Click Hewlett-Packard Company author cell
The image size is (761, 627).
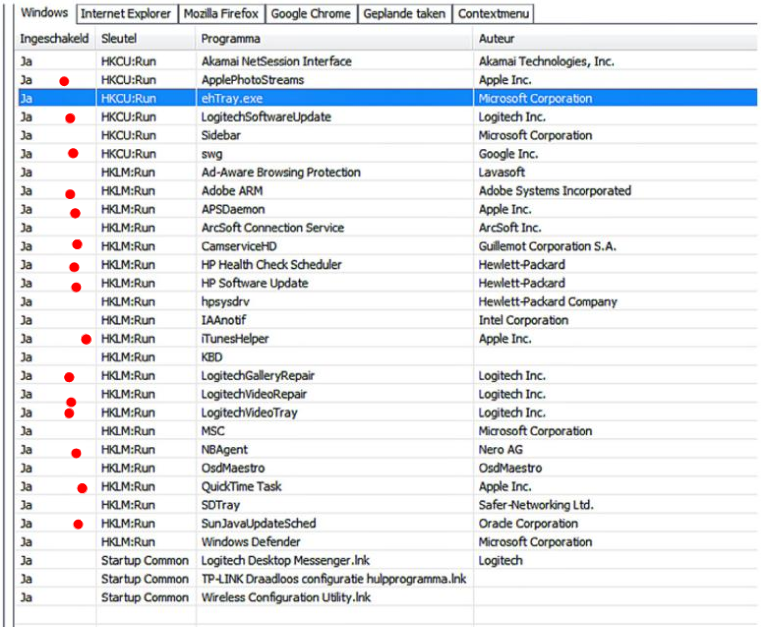pyautogui.click(x=548, y=301)
